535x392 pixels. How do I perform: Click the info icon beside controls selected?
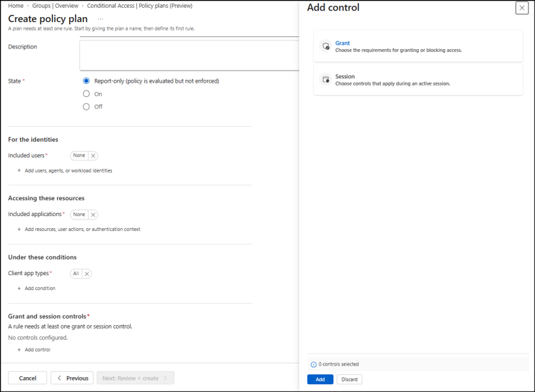(x=313, y=364)
